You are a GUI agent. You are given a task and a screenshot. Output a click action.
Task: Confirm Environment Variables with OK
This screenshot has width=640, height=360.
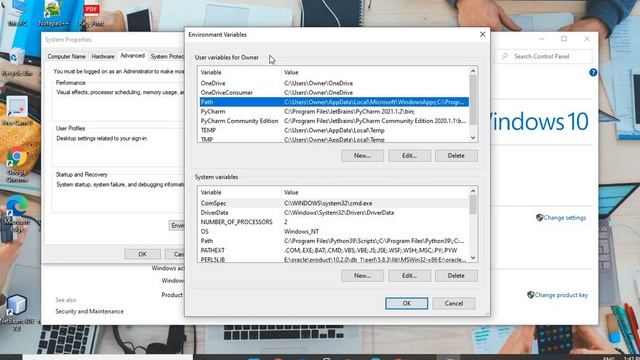[407, 303]
